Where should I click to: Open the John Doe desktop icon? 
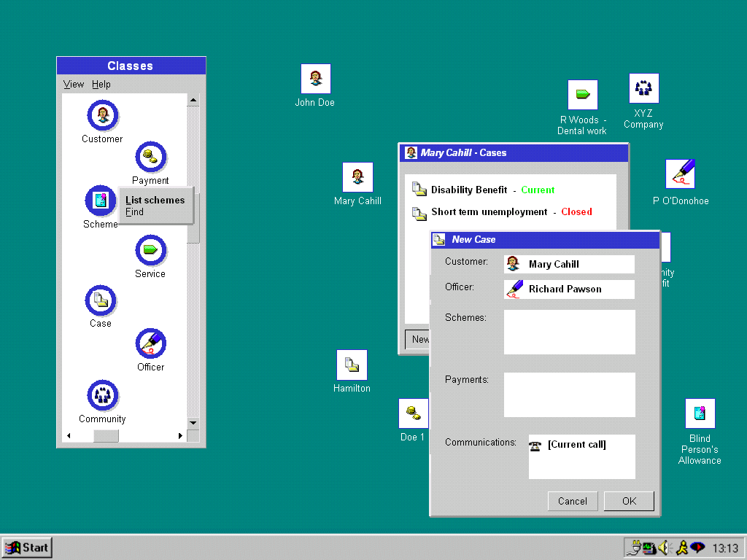click(x=316, y=79)
